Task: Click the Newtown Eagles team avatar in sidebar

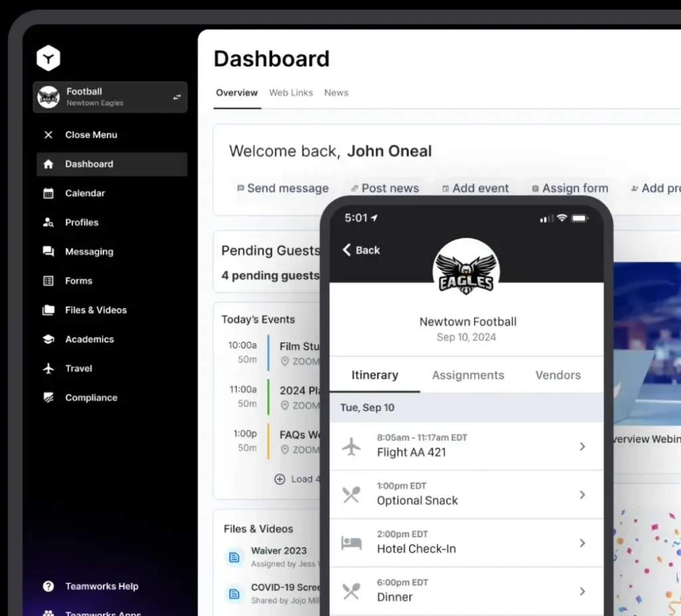Action: 48,97
